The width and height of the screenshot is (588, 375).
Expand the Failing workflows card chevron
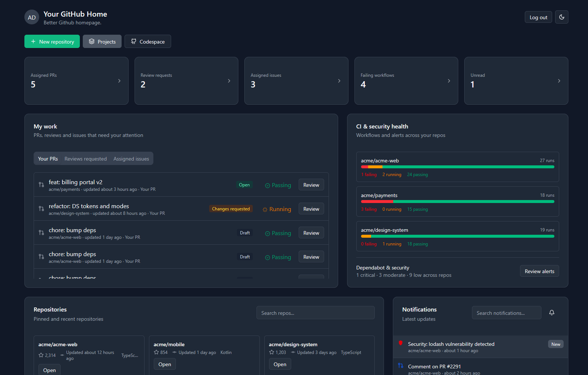[x=449, y=81]
